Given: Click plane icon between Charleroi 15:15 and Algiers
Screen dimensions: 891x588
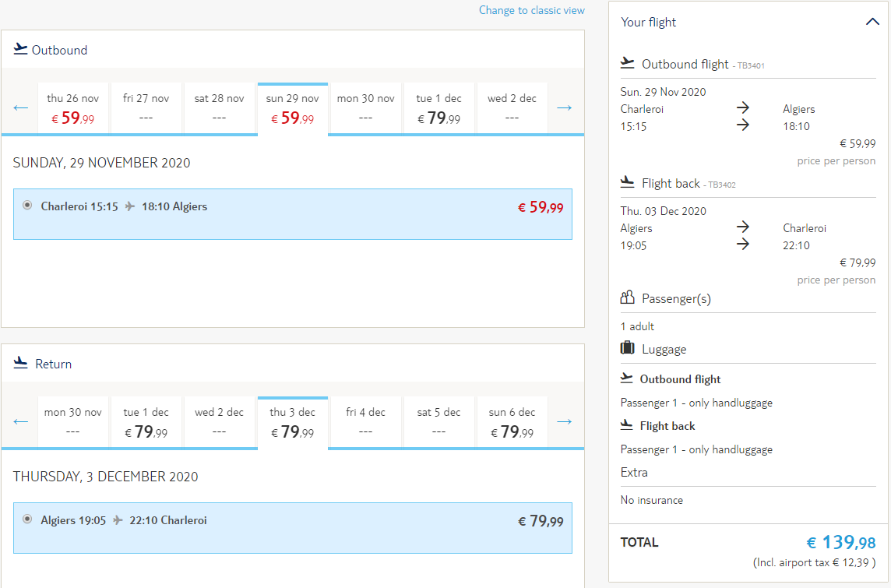Looking at the screenshot, I should [130, 206].
